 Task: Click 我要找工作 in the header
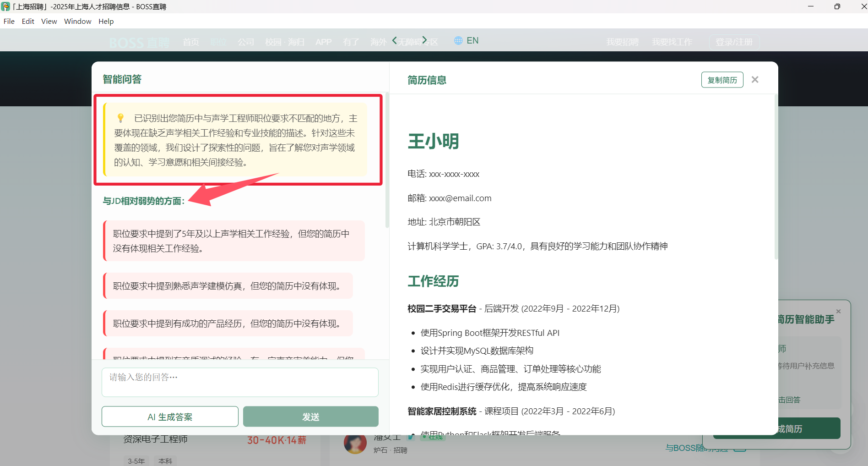pos(672,42)
